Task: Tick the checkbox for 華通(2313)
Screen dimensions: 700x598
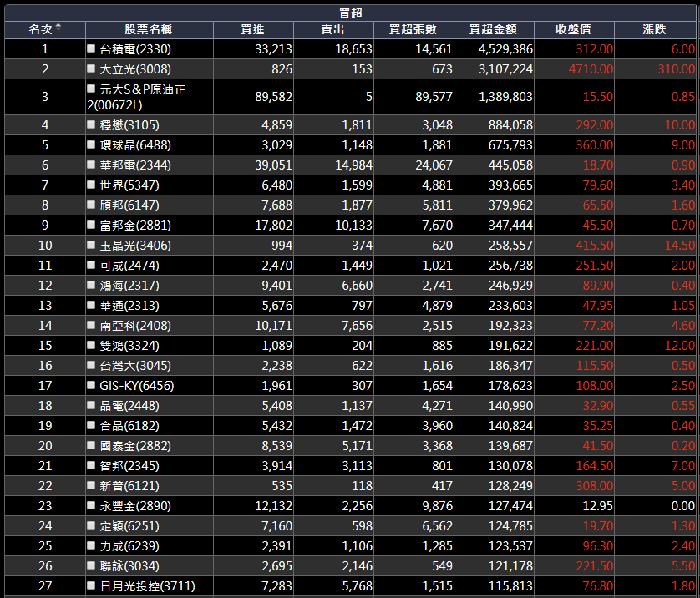Action: coord(91,305)
